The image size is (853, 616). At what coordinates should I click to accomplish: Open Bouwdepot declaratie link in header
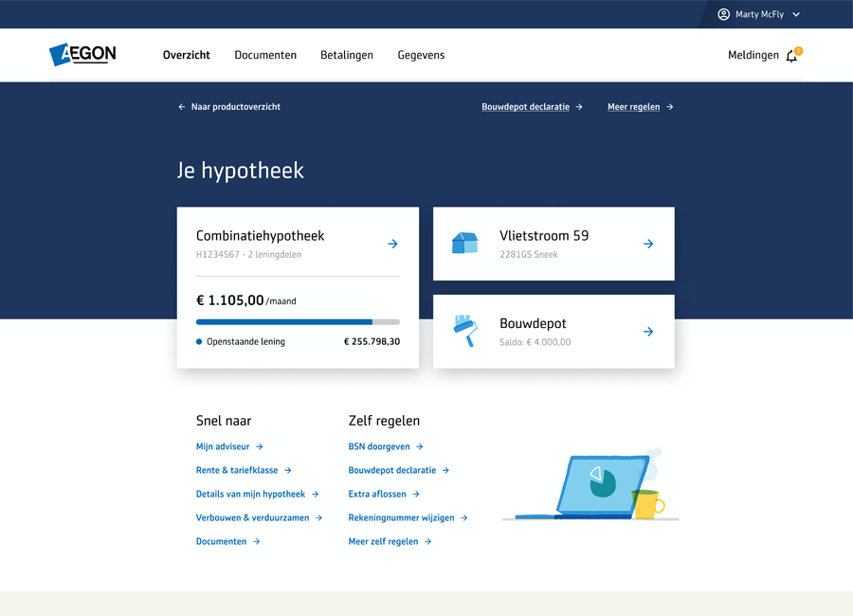tap(525, 107)
